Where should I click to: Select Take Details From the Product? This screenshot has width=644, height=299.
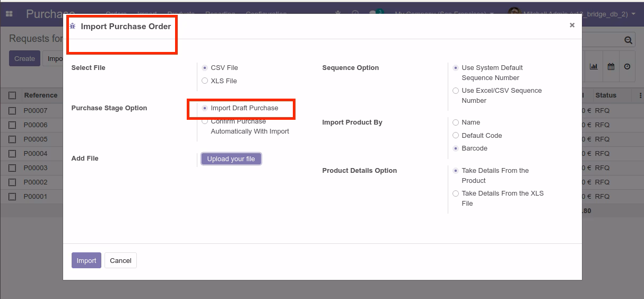tap(456, 171)
